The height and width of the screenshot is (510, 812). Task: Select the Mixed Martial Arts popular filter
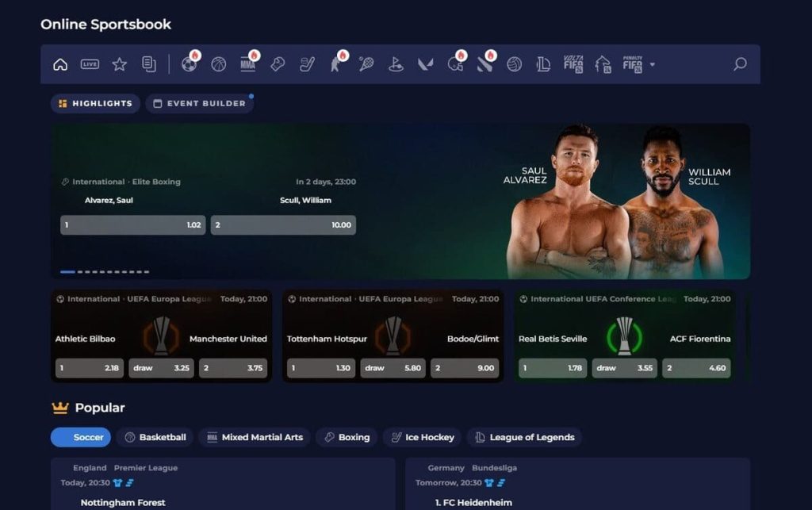(x=255, y=438)
